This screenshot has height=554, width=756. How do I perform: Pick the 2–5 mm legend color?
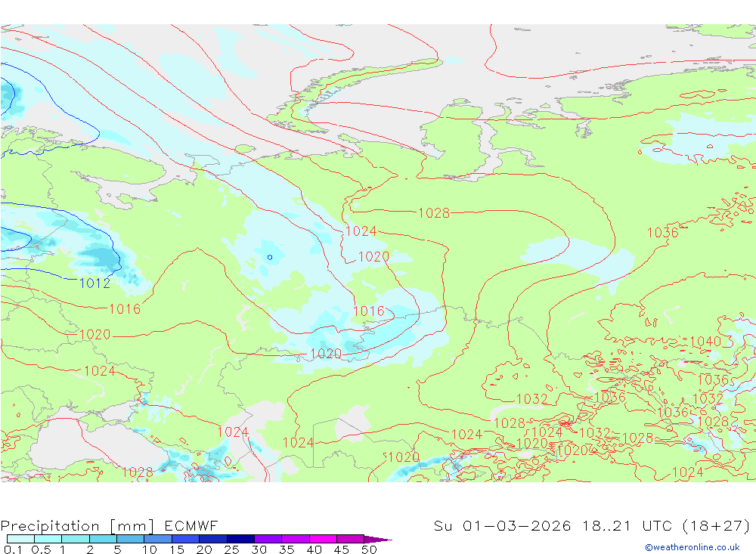pyautogui.click(x=103, y=539)
